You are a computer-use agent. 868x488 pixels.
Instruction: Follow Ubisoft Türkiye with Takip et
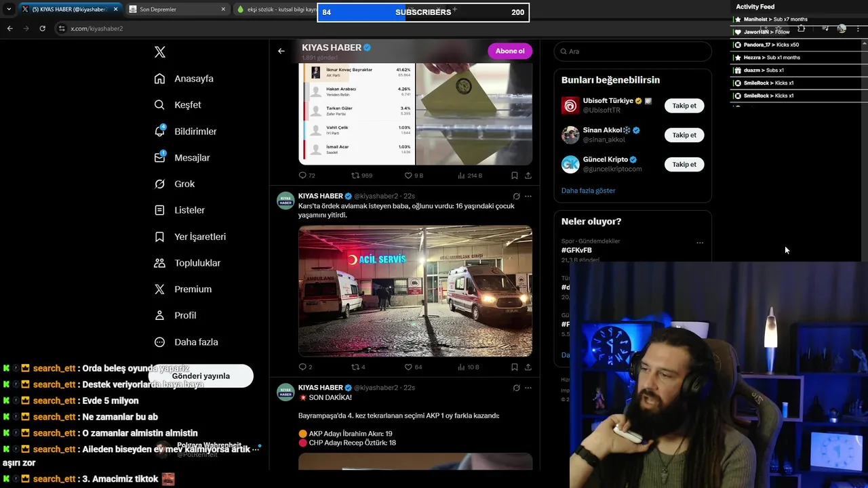684,106
